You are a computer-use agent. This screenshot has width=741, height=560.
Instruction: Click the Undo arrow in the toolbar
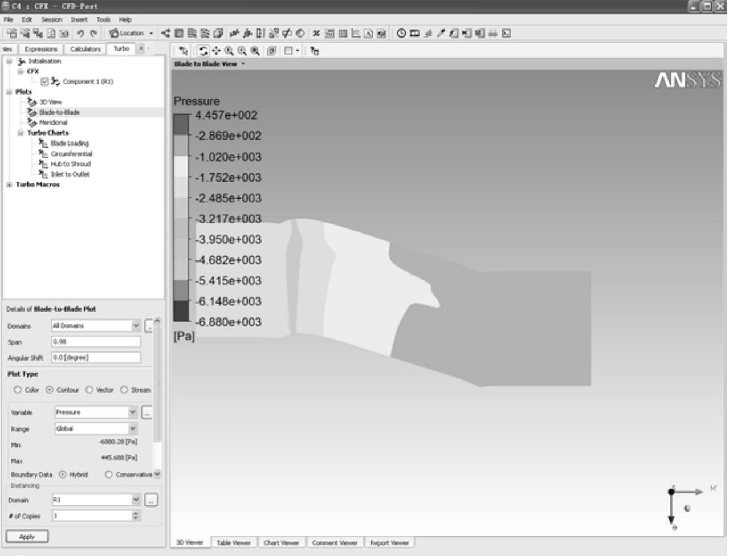(x=80, y=34)
